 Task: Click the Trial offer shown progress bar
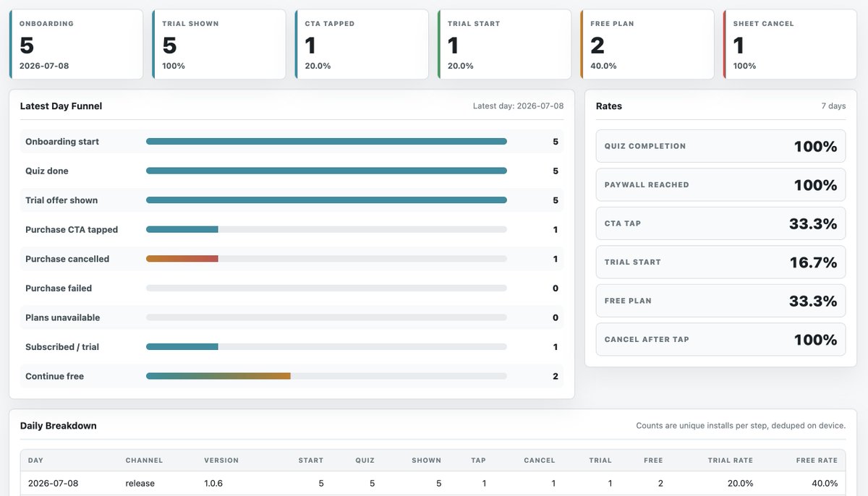[326, 200]
